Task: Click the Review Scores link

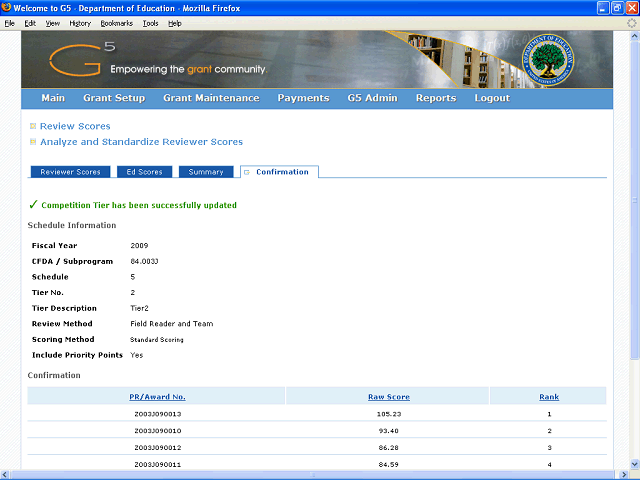Action: (x=75, y=126)
